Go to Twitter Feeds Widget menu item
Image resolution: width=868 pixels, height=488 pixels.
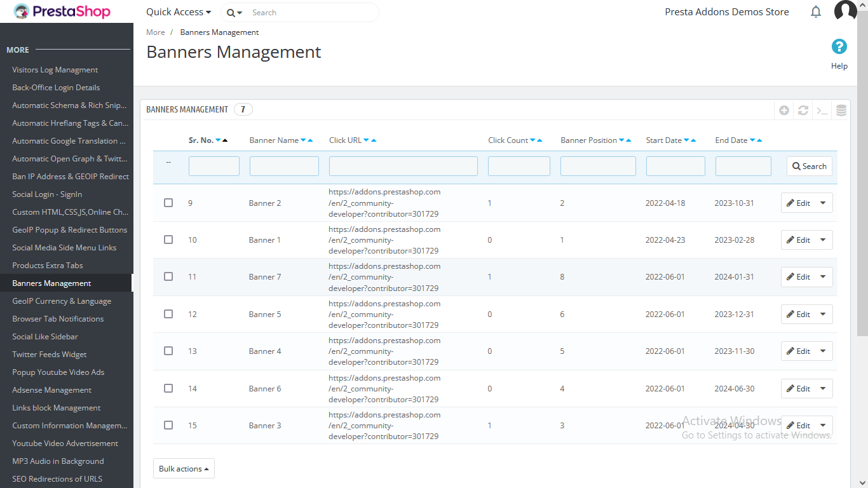[50, 355]
